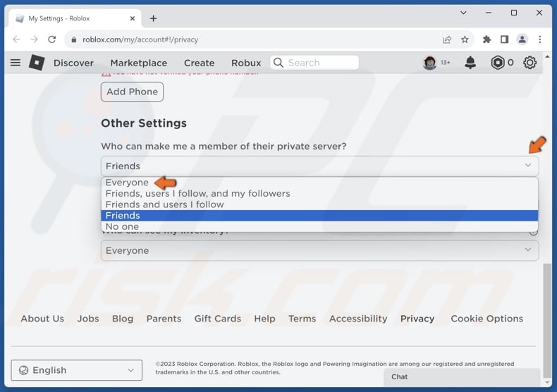Open Chrome three-dot menu

click(x=540, y=39)
